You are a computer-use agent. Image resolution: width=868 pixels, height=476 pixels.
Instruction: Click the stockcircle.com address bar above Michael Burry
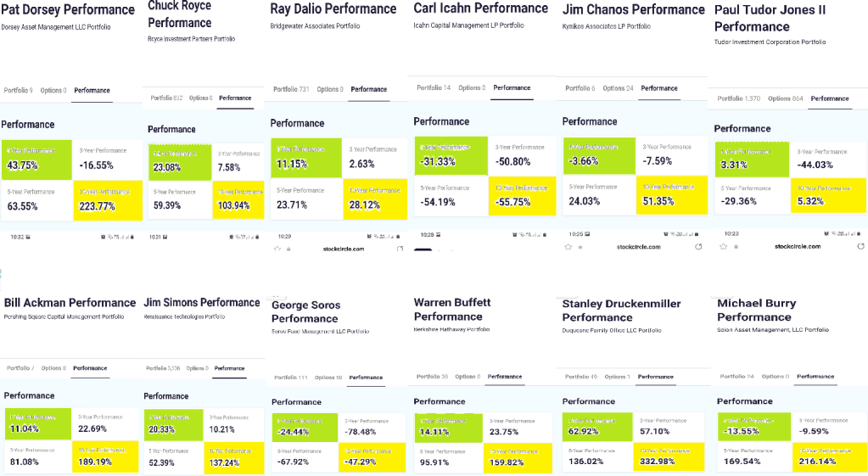pyautogui.click(x=798, y=246)
